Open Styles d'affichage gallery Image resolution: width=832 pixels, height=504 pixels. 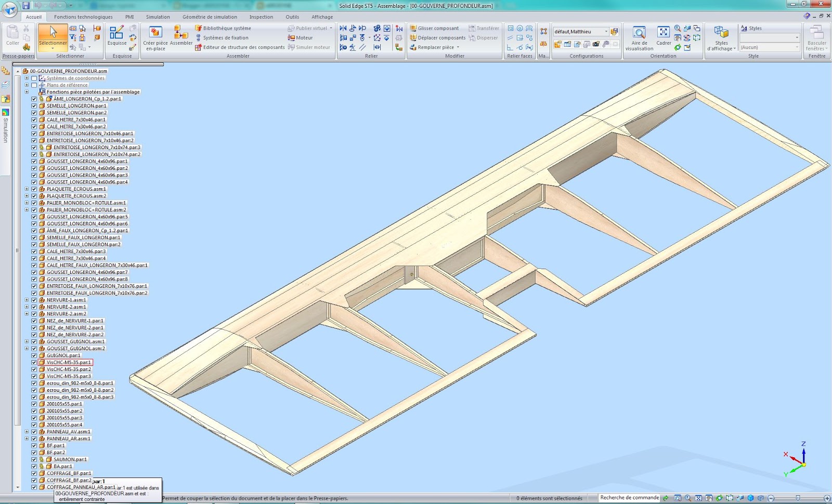721,38
